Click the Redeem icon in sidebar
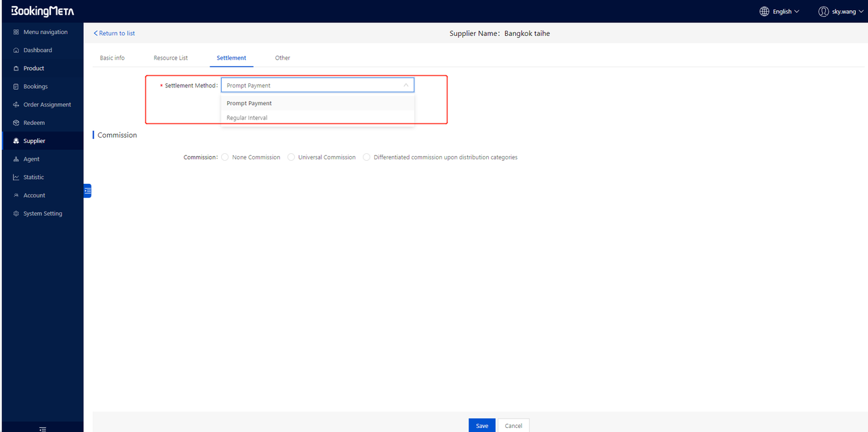 16,123
